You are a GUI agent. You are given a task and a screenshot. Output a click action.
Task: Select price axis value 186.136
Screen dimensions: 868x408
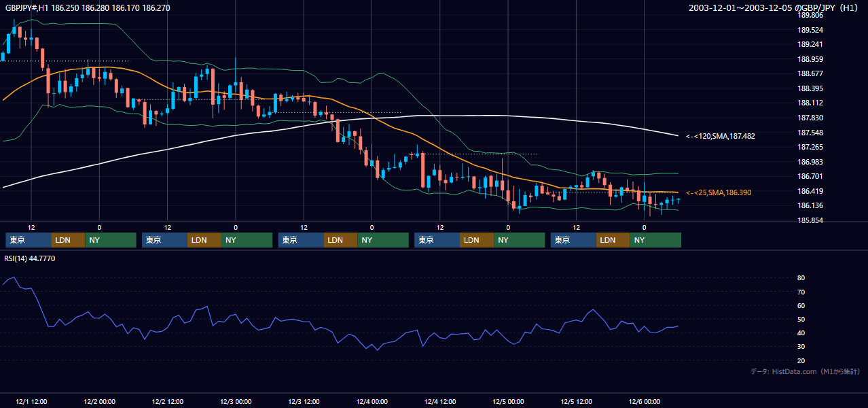(810, 205)
